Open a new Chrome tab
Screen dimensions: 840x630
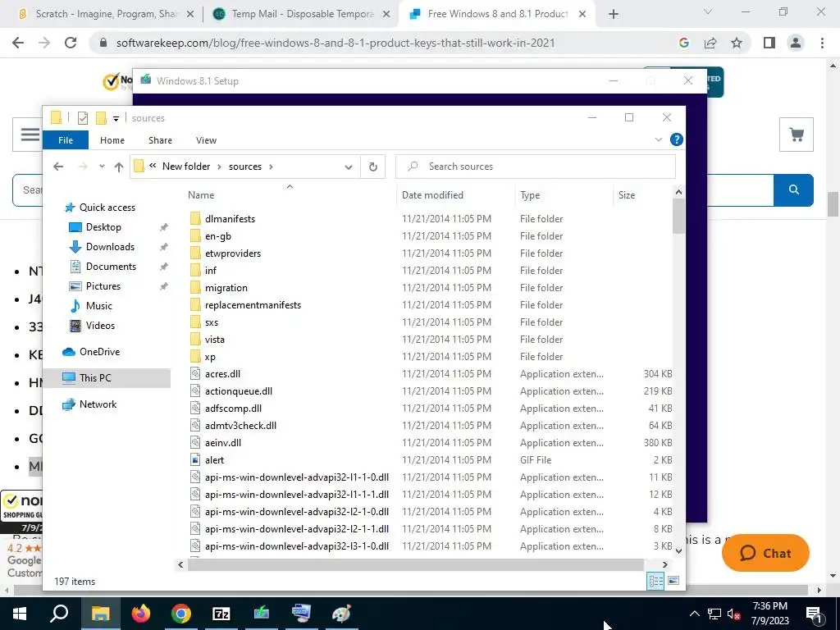click(x=614, y=14)
